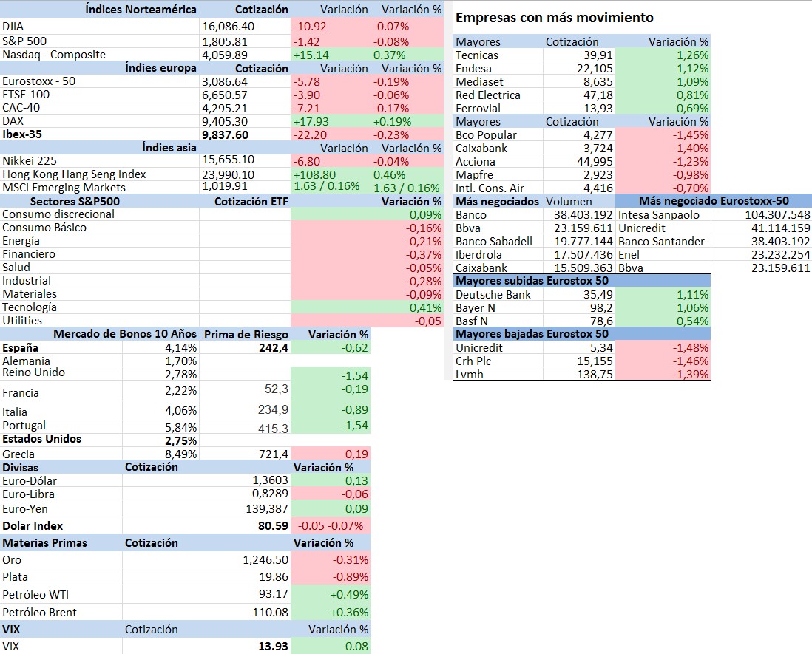Click the "Nikkei 225" cell
The height and width of the screenshot is (654, 812).
pos(30,161)
